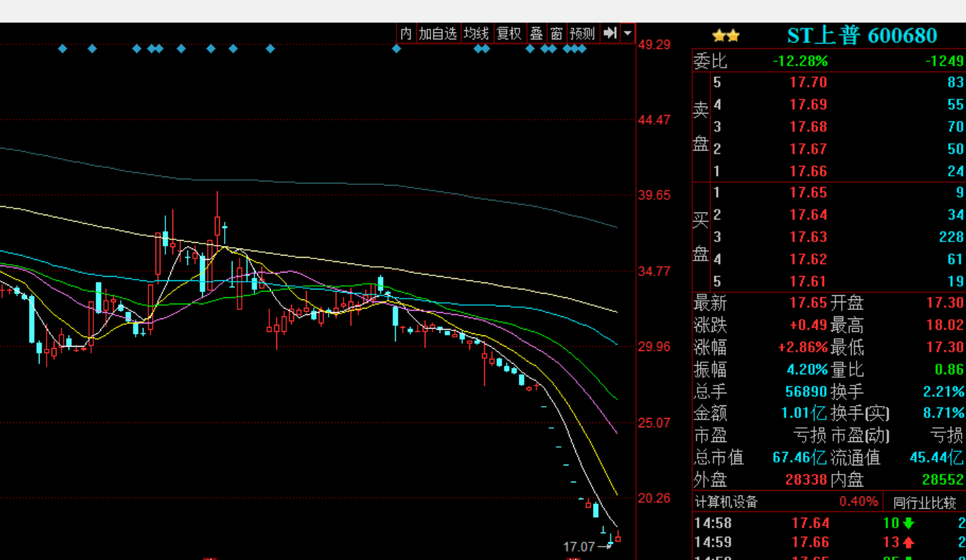
Task: Click the 计算机设备 sector link
Action: tap(726, 502)
